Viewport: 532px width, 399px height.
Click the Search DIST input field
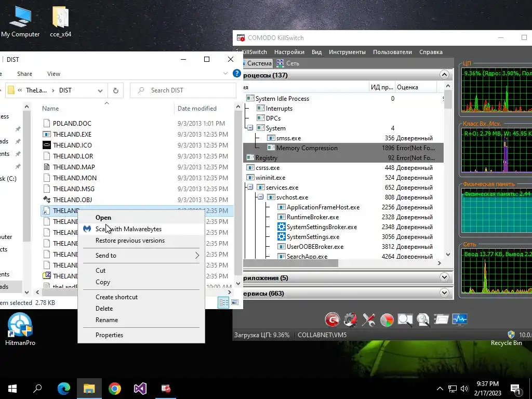point(183,90)
